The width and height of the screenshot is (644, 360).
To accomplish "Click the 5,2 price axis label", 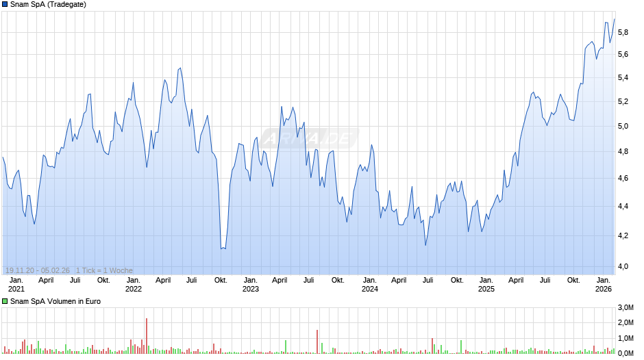I will [623, 101].
